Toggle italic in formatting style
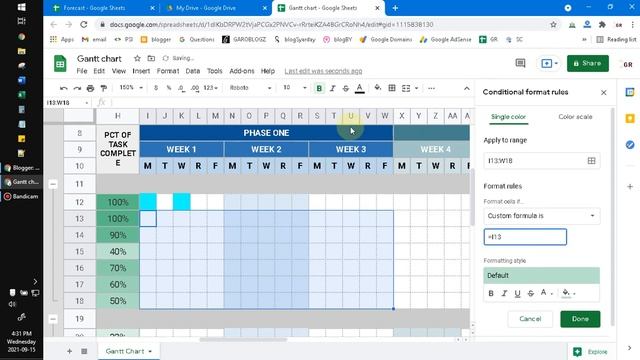 tap(504, 293)
